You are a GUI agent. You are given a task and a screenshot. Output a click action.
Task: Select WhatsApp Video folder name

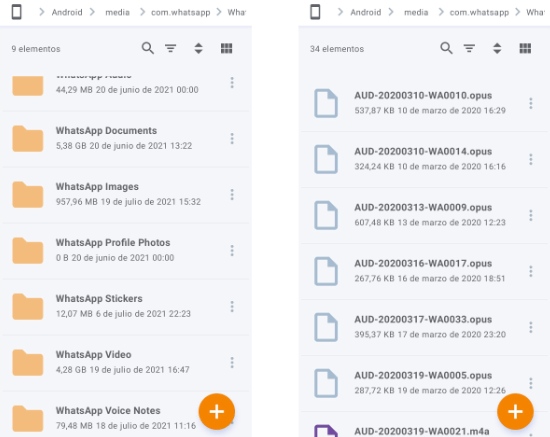click(x=93, y=355)
